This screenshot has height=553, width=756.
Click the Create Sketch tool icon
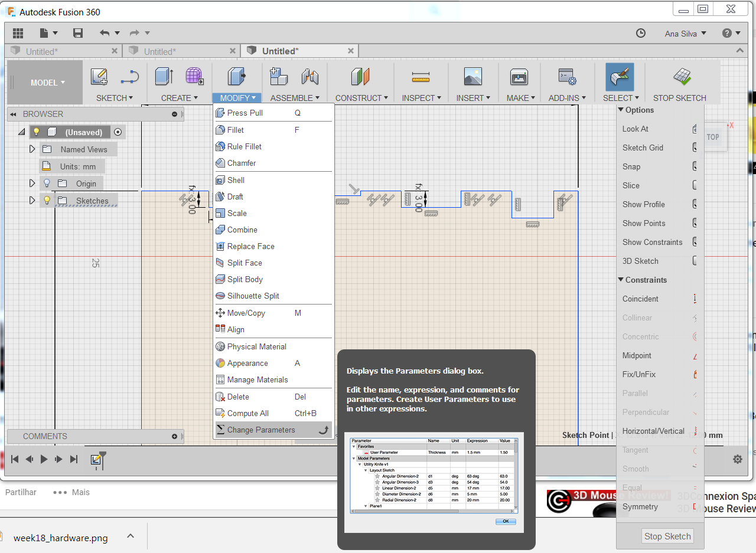click(x=99, y=77)
